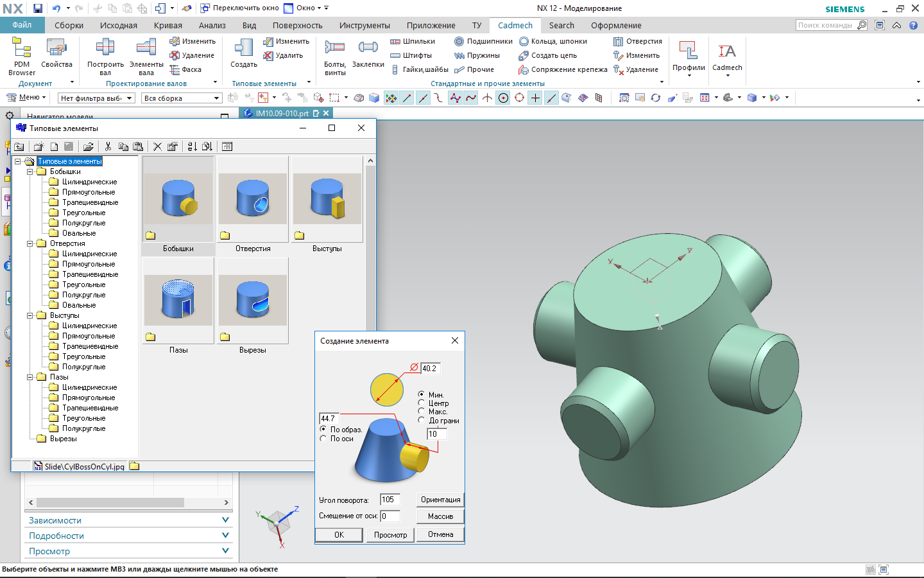
Task: Open Болты, винты fasteners tool
Action: (335, 49)
